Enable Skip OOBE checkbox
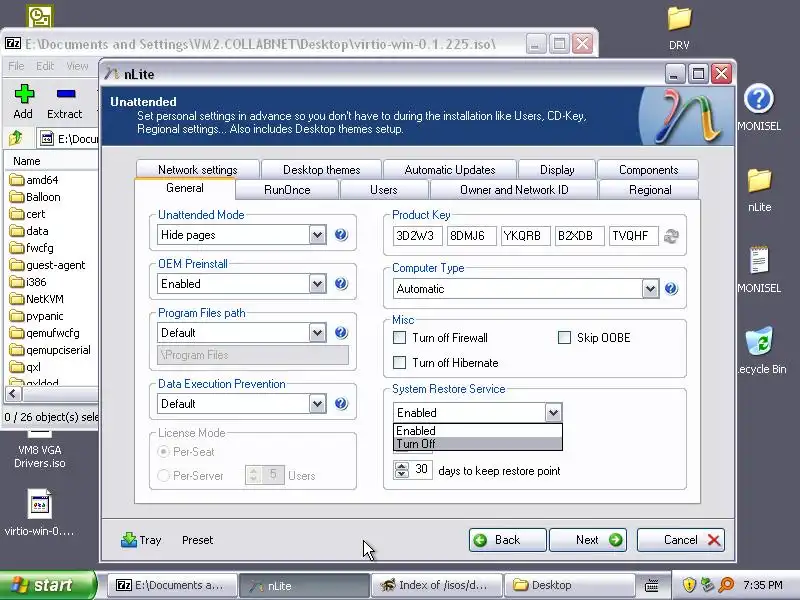Viewport: 800px width, 600px height. [564, 338]
